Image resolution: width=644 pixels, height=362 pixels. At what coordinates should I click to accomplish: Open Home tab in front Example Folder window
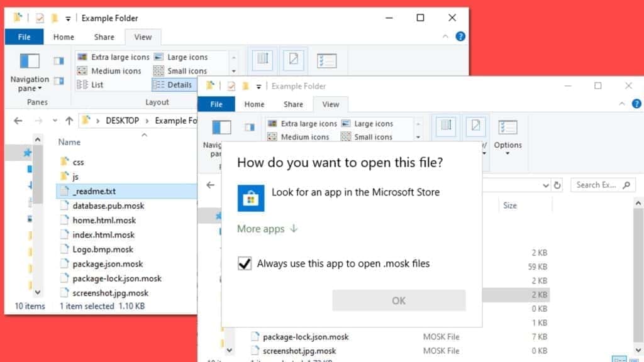[254, 104]
